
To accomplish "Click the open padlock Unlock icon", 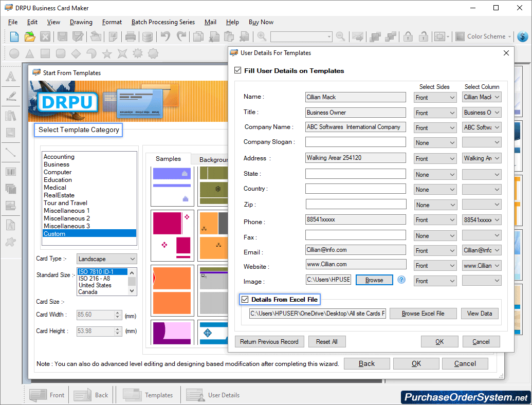I will click(x=423, y=36).
